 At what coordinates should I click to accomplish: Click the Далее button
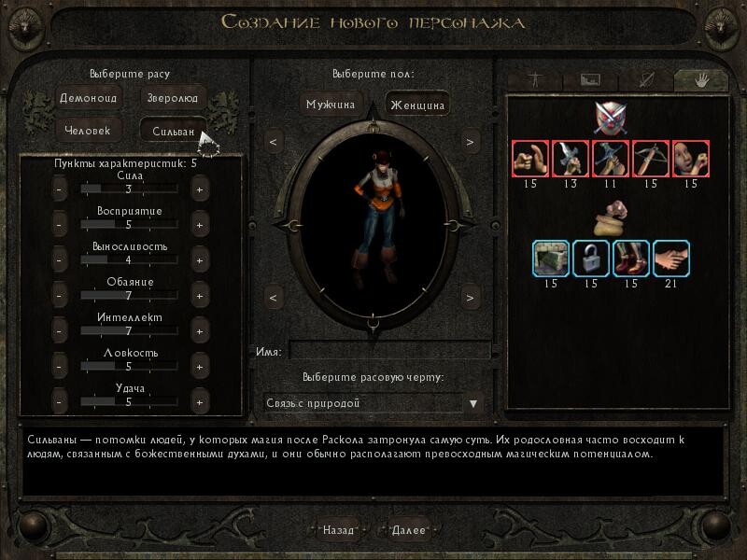coord(408,530)
